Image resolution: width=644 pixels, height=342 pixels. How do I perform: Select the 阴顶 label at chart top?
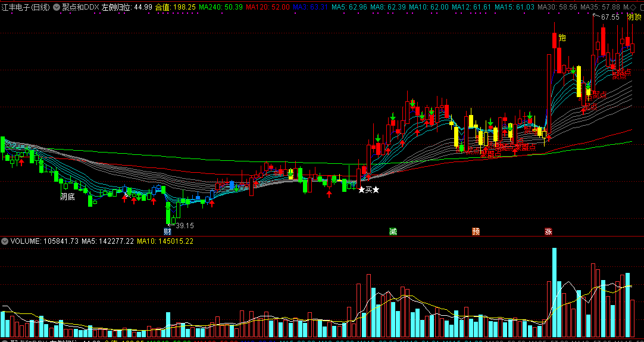click(634, 17)
